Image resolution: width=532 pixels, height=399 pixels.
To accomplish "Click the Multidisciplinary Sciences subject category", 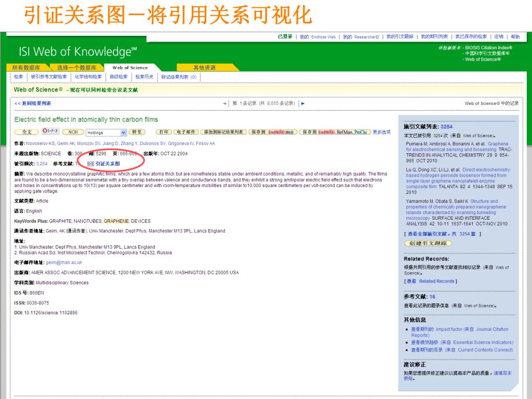I will click(x=62, y=283).
